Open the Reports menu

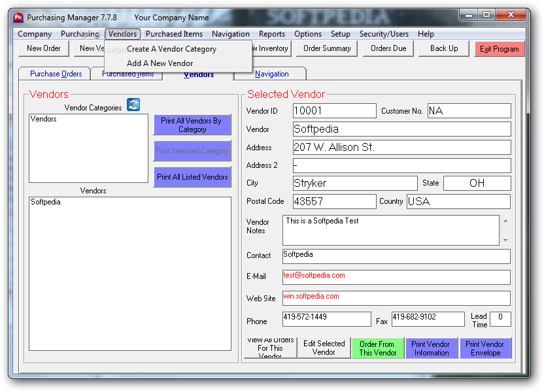point(272,34)
